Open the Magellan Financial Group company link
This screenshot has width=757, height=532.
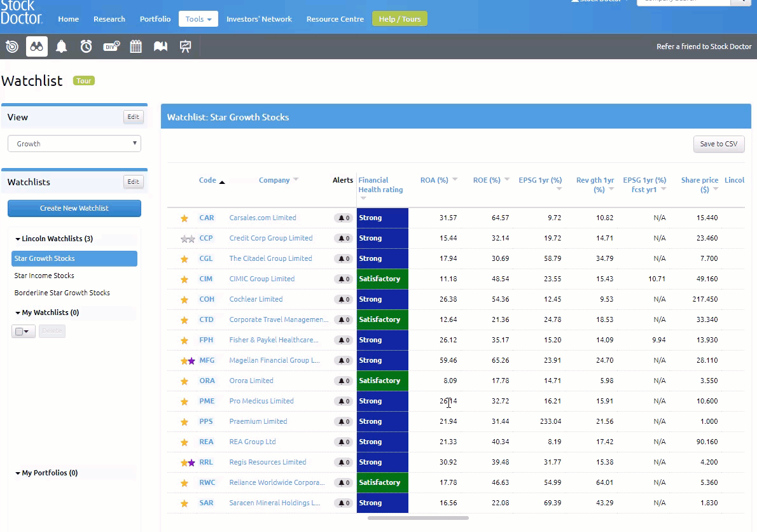[x=274, y=360]
